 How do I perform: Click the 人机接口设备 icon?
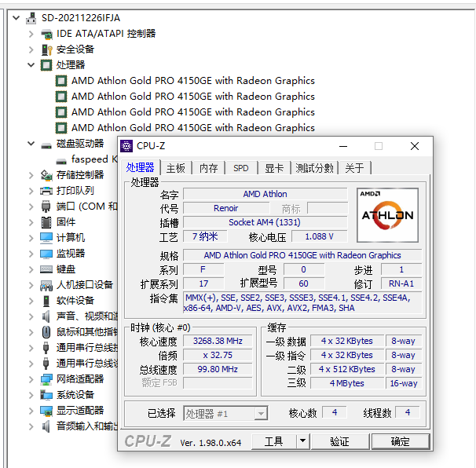coord(46,285)
